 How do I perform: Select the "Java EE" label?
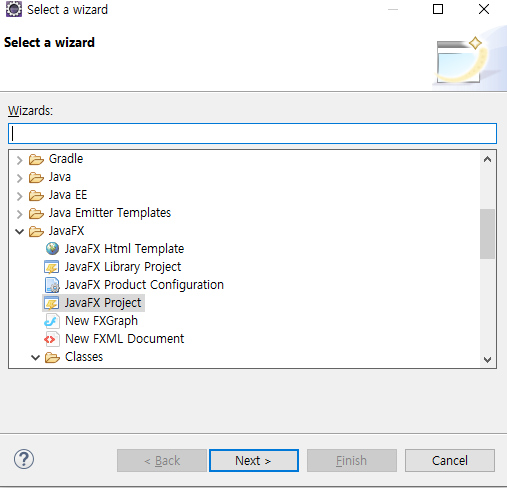[68, 195]
